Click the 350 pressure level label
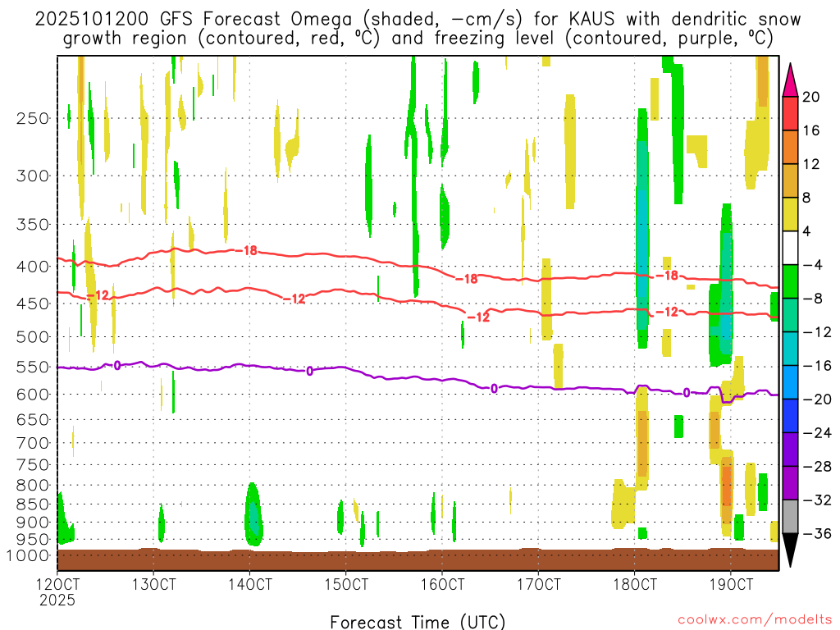Screen dimensions: 840x630 point(33,225)
